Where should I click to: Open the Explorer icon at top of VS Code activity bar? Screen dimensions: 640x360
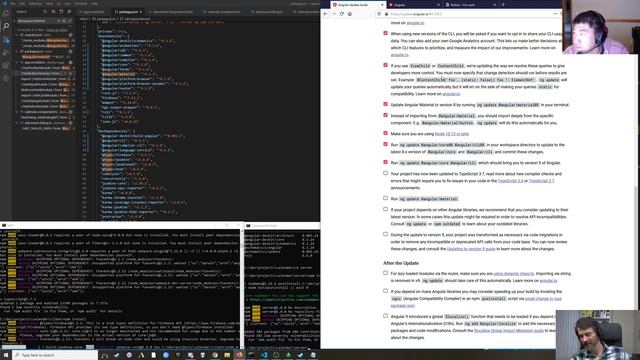[x=6, y=14]
